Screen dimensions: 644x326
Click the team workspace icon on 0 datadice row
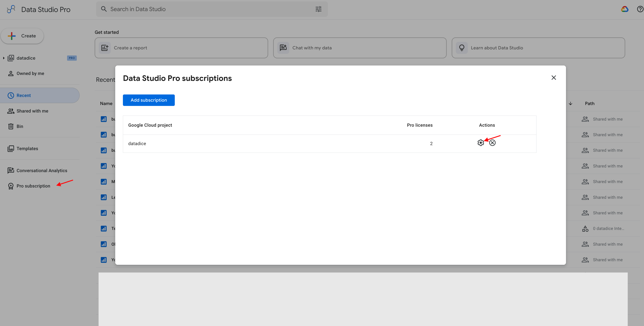coord(585,229)
